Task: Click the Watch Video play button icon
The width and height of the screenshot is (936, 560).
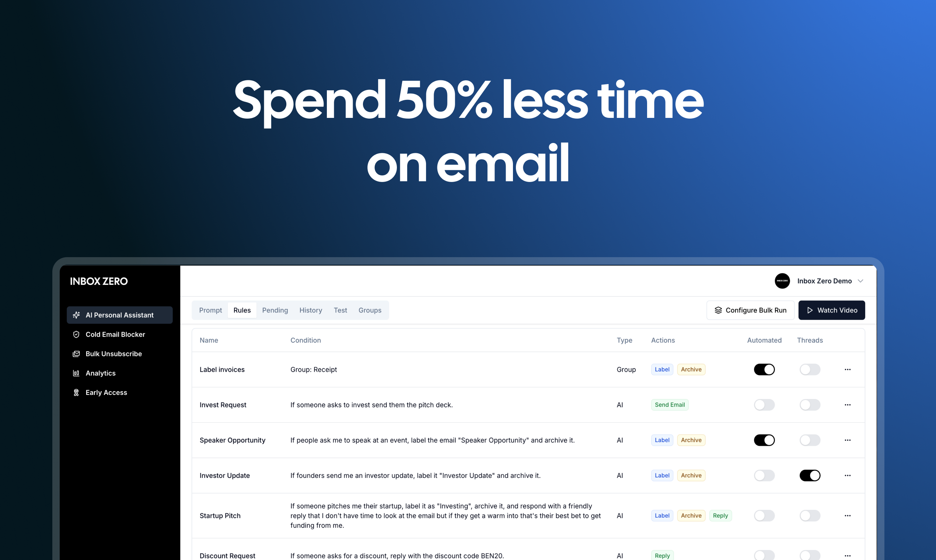Action: click(x=810, y=310)
